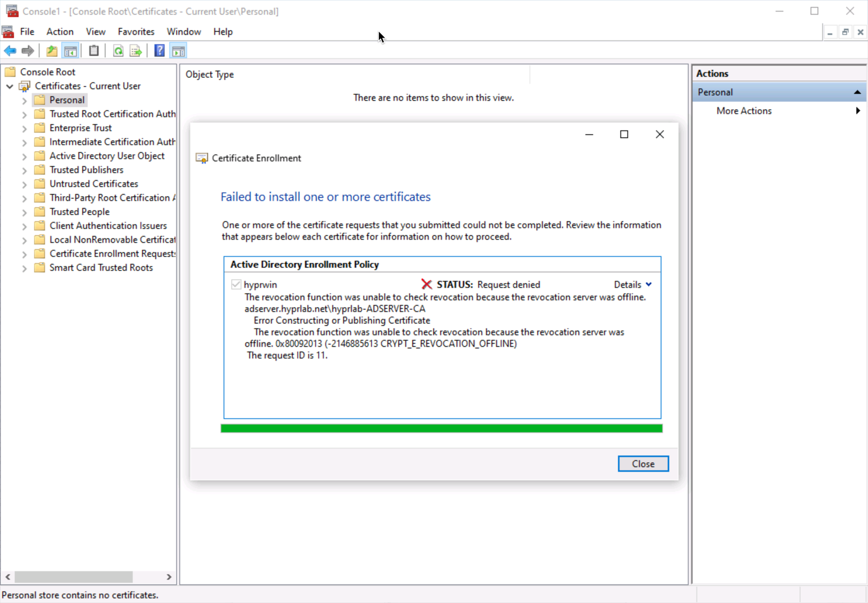Viewport: 868px width, 603px height.
Task: Expand the Personal store node
Action: tap(24, 100)
